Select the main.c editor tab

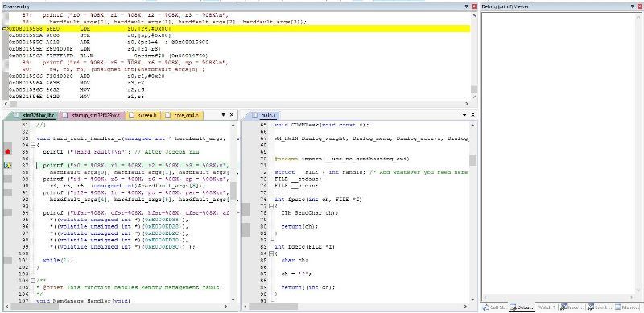(264, 115)
